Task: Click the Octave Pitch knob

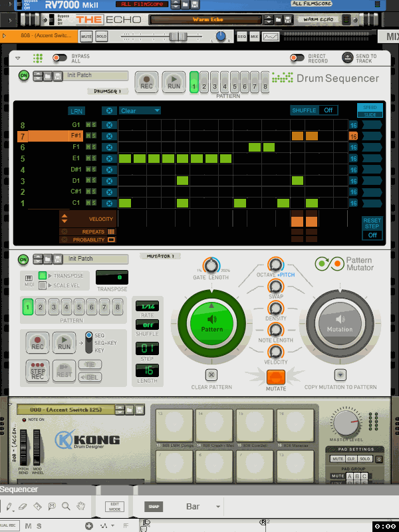Action: (275, 264)
